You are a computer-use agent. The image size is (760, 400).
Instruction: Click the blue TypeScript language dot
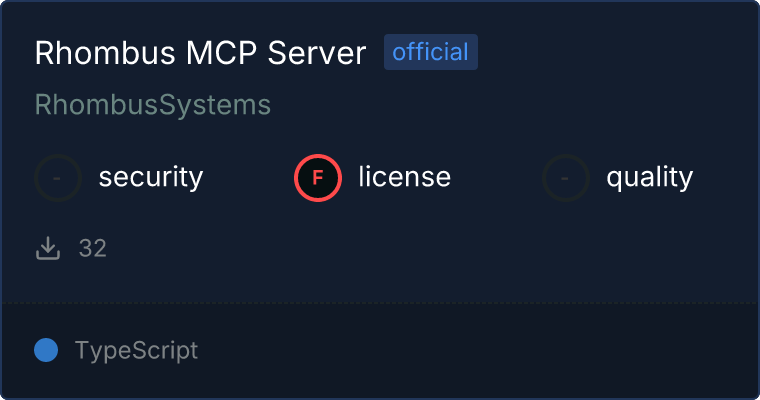coord(46,350)
